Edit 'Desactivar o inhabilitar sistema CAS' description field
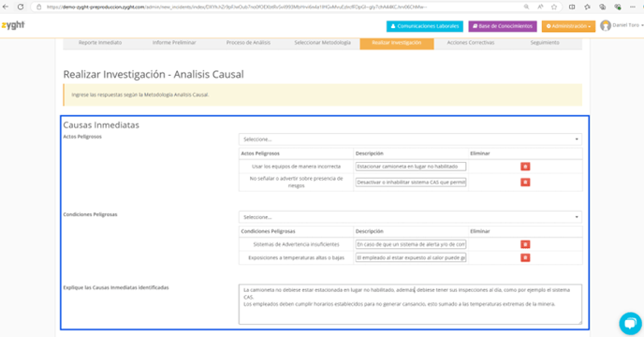 [x=411, y=182]
